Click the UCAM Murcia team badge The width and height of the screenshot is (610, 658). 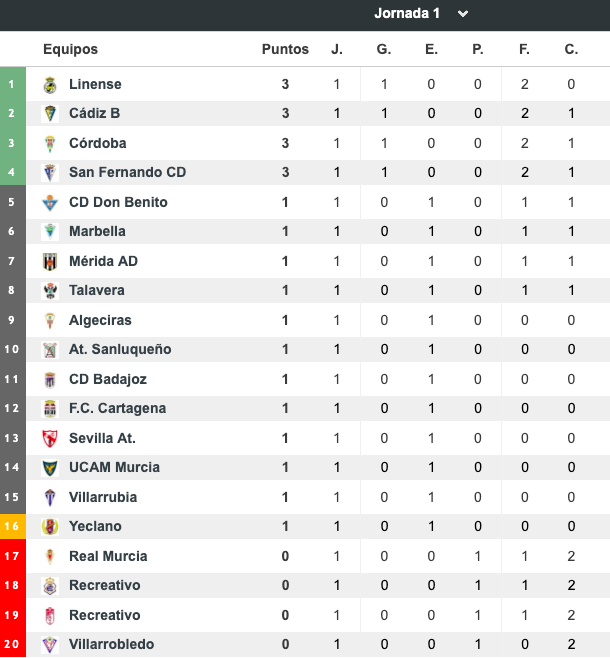(50, 468)
